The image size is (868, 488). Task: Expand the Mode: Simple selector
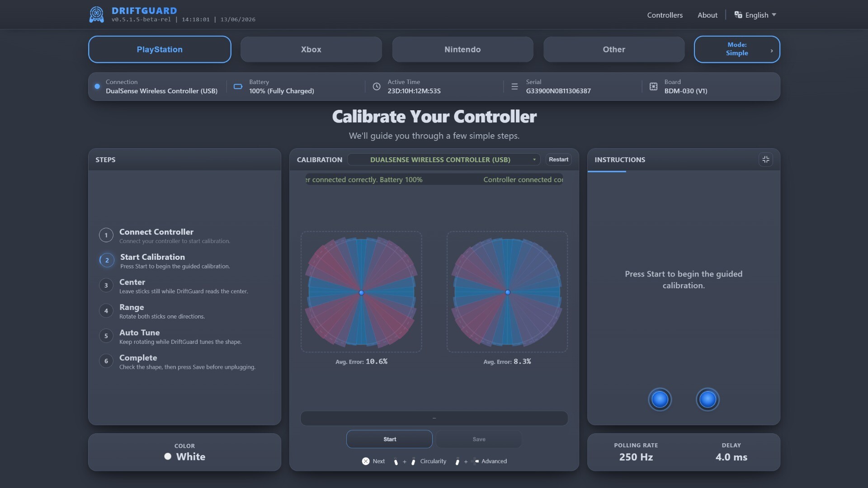(x=737, y=49)
